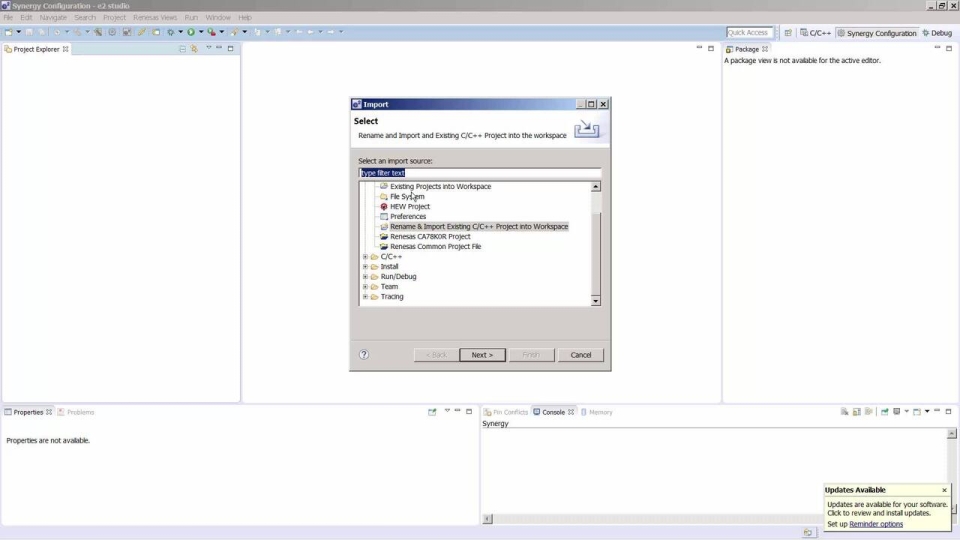Switch to the Memory tab
The height and width of the screenshot is (540, 960).
point(596,412)
